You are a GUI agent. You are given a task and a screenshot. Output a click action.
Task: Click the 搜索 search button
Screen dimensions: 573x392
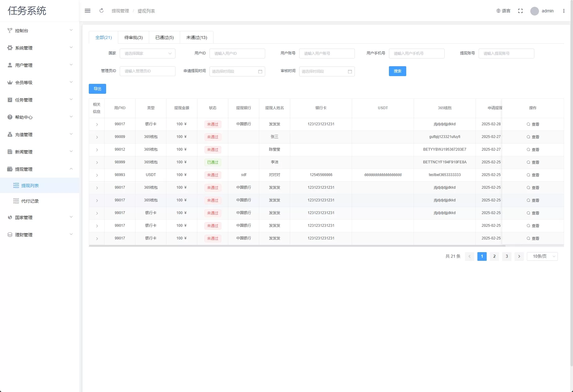click(x=397, y=71)
